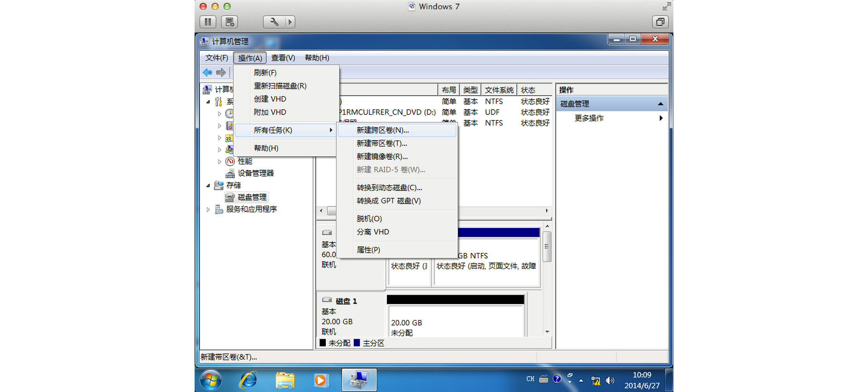Screen dimensions: 868x392
Task: Click the VM snapshot button
Action: click(x=229, y=22)
